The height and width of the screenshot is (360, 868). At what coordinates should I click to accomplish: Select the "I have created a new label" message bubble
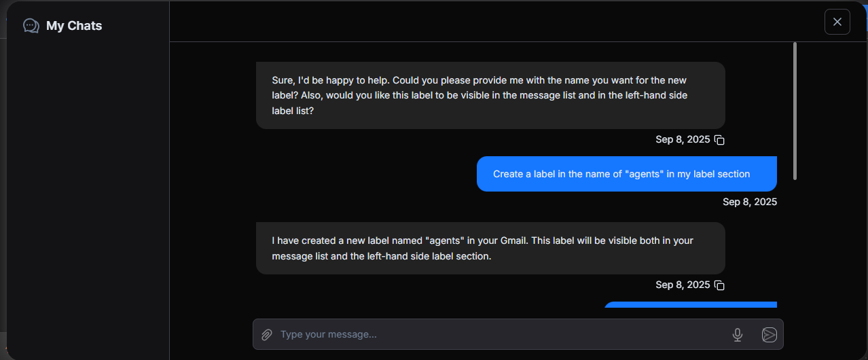tap(490, 249)
